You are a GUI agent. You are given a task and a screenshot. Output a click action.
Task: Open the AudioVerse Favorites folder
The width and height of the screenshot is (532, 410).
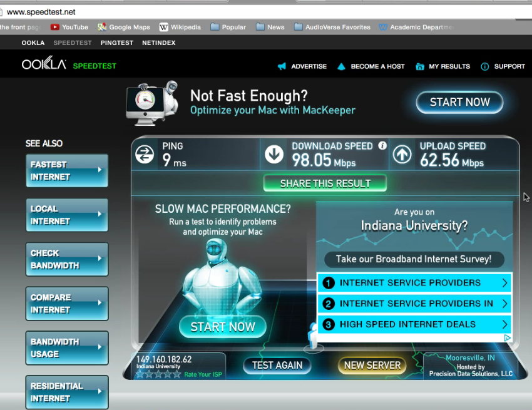(332, 27)
